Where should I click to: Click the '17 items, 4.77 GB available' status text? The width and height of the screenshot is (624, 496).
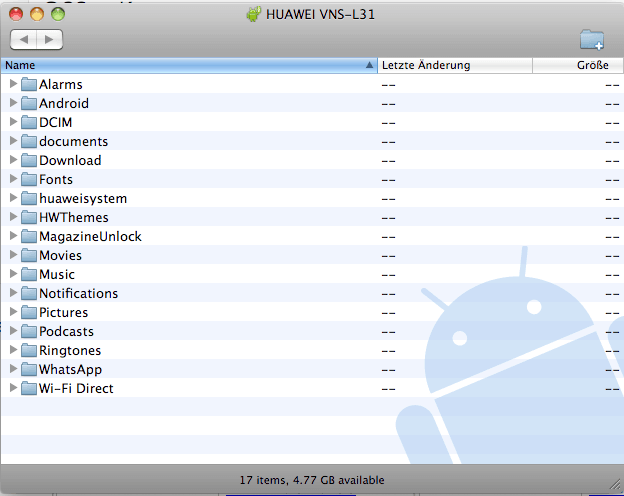click(312, 480)
